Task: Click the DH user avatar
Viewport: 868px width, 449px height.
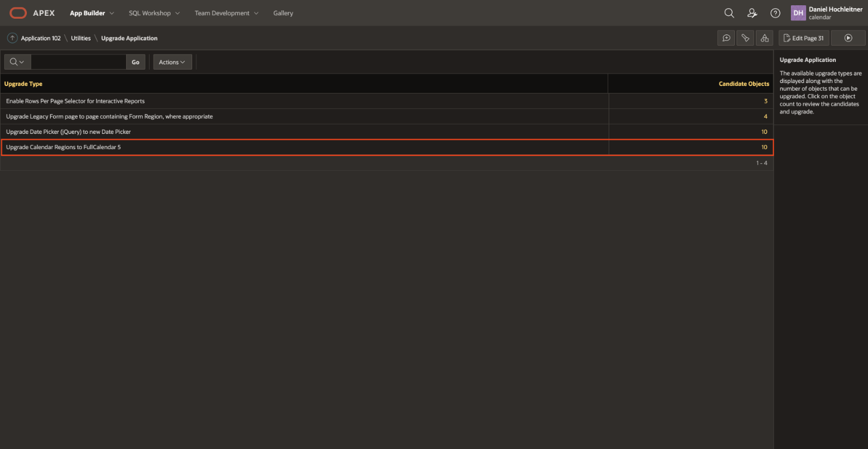Action: (798, 13)
